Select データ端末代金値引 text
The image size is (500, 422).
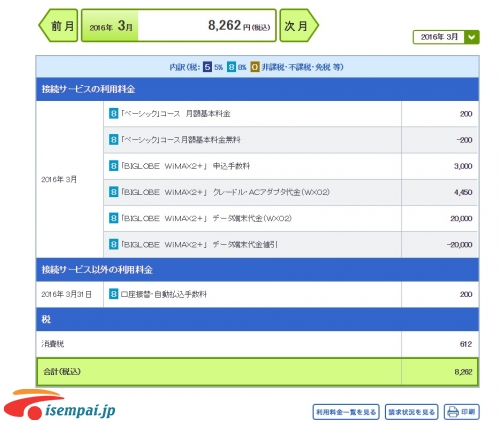(x=245, y=244)
